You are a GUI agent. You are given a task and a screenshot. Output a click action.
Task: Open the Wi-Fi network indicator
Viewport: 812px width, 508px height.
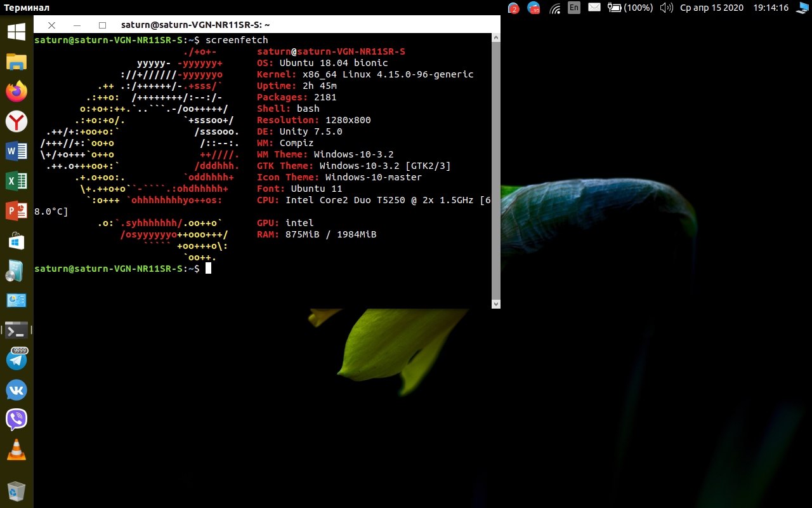point(555,8)
